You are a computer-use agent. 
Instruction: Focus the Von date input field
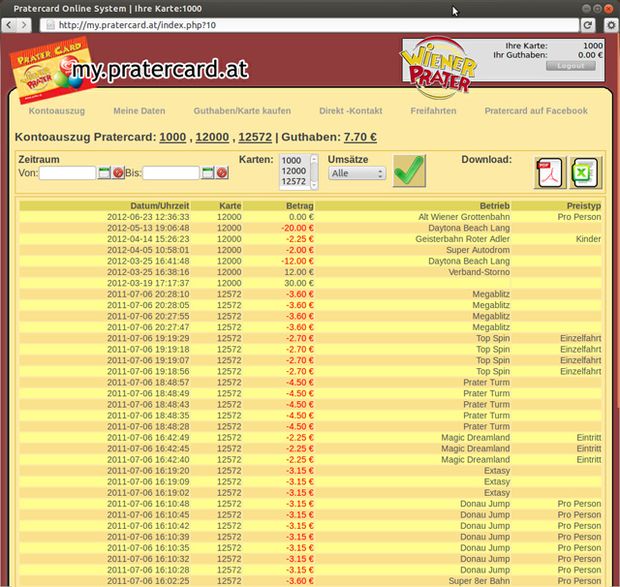pyautogui.click(x=68, y=173)
